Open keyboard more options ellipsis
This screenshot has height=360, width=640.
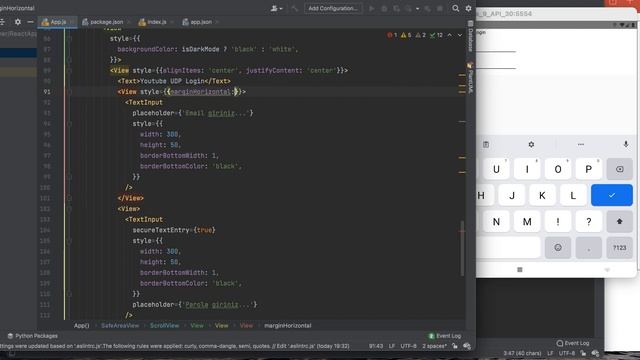click(x=580, y=144)
